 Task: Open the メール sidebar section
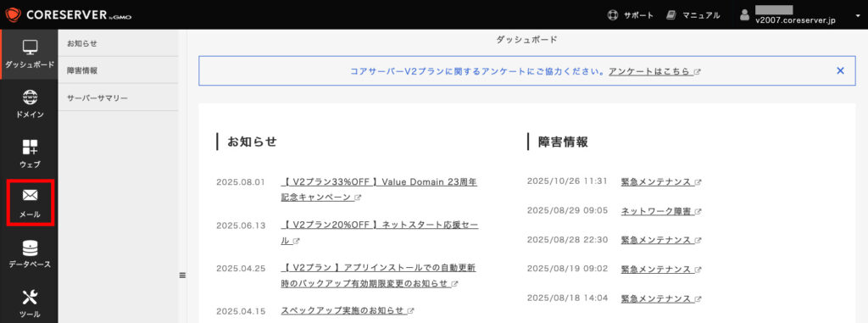[x=30, y=203]
